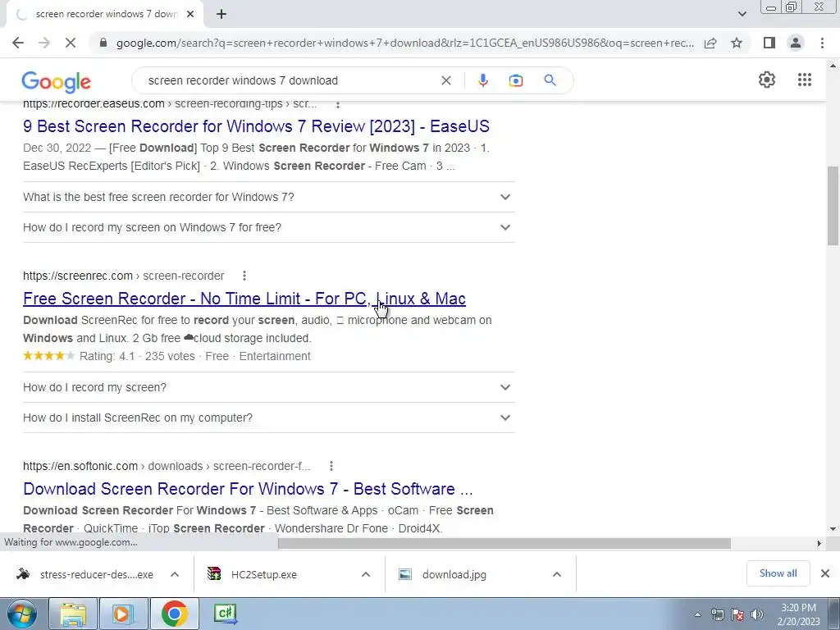The image size is (840, 630).
Task: Open options for screenrec.com result
Action: pyautogui.click(x=244, y=276)
